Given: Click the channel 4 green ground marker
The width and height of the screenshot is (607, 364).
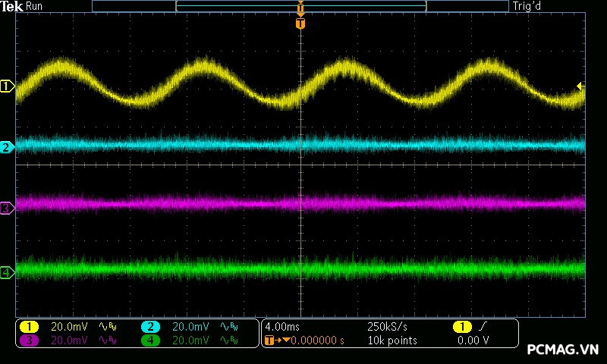Looking at the screenshot, I should [7, 271].
